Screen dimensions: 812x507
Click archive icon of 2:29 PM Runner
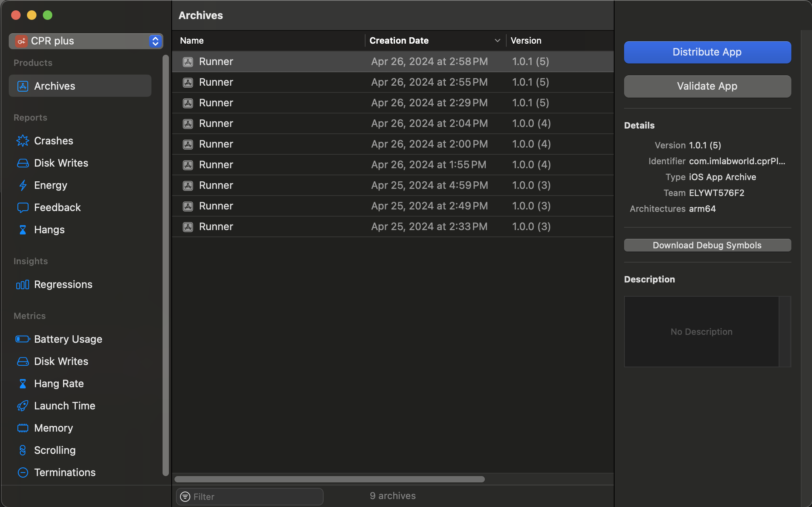[188, 103]
